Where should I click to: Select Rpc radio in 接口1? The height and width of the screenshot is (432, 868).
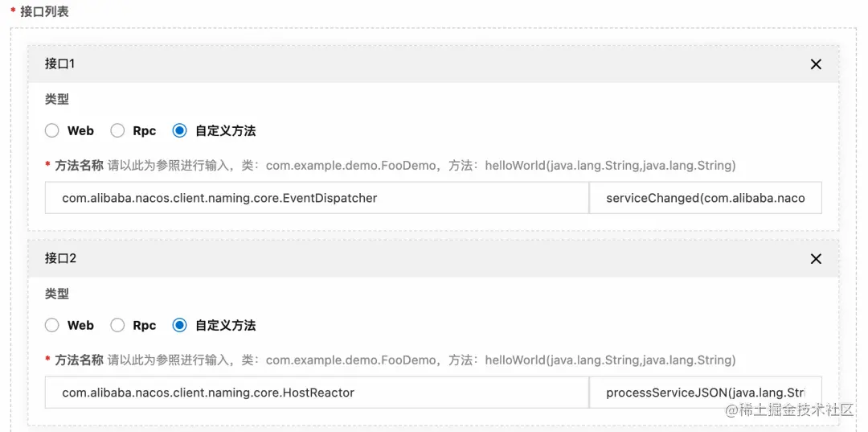[117, 130]
